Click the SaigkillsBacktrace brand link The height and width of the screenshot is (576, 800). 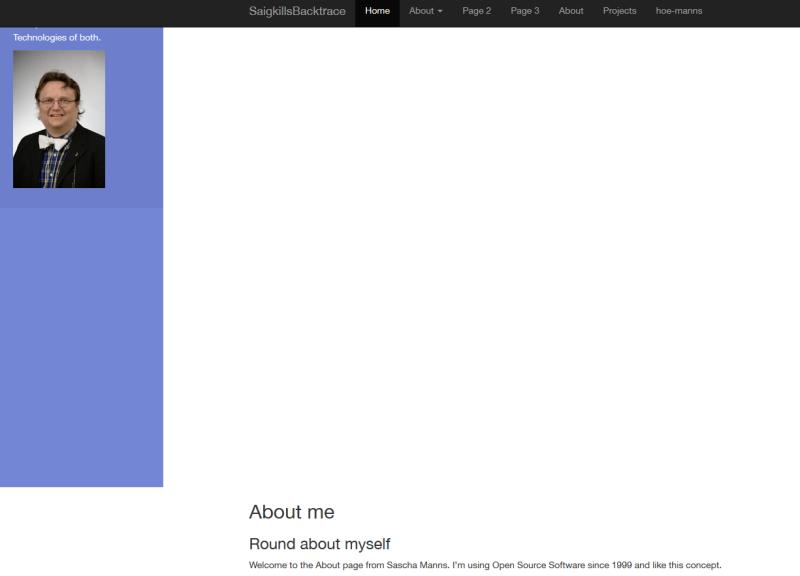[297, 11]
